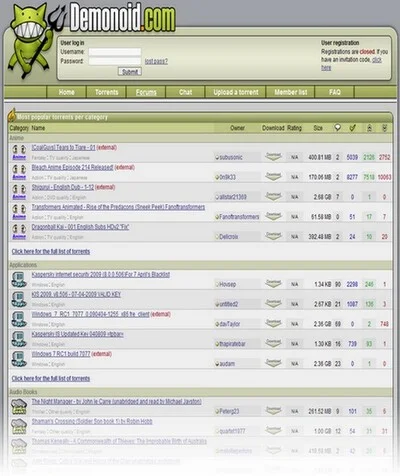Click Applications icon beside Kaspersky IS Updated Key
This screenshot has width=400, height=476.
coord(19,339)
